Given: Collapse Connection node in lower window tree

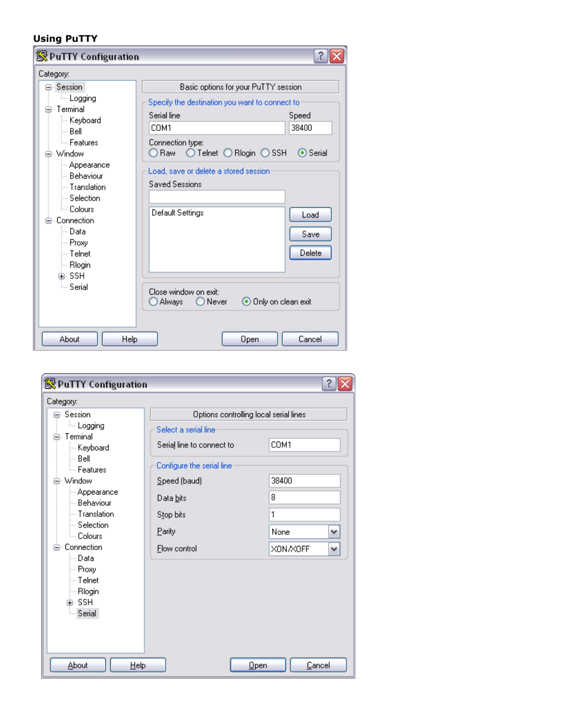Looking at the screenshot, I should [57, 548].
